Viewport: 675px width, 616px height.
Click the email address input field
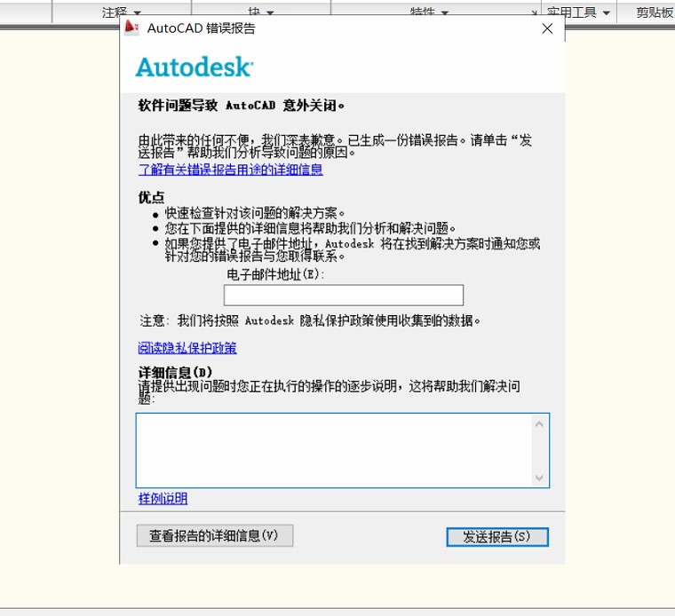click(344, 295)
